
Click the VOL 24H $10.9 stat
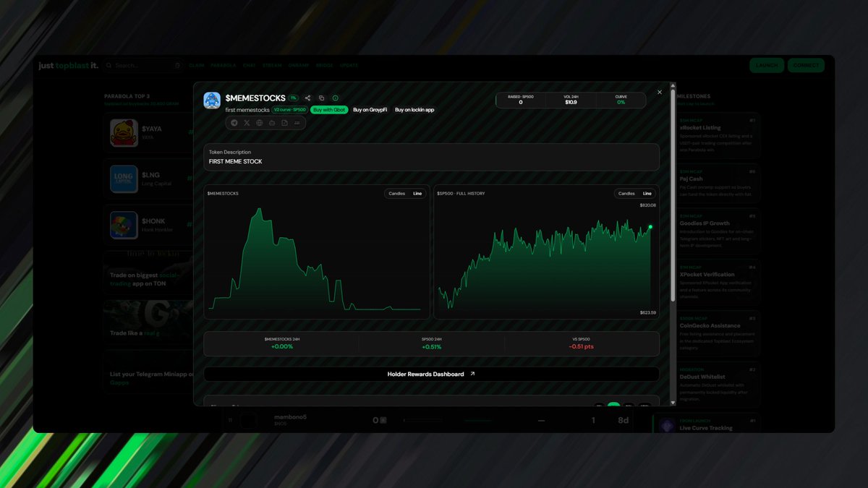(x=571, y=100)
